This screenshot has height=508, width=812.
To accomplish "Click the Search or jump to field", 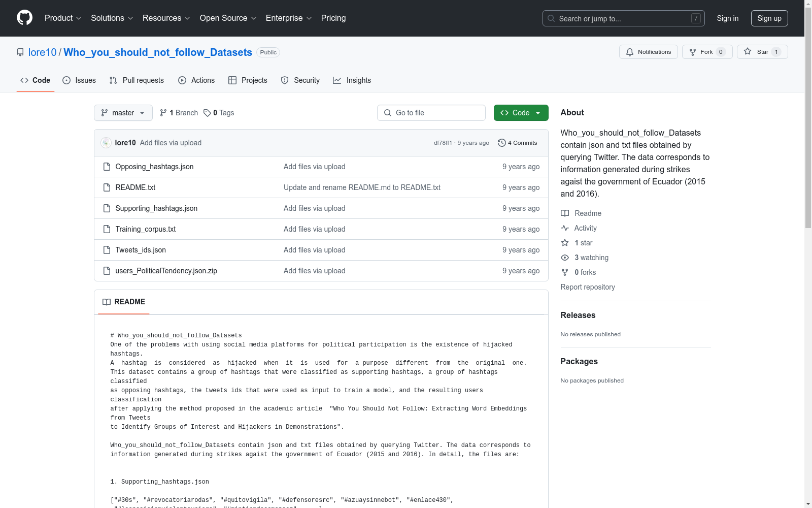I will pyautogui.click(x=624, y=18).
